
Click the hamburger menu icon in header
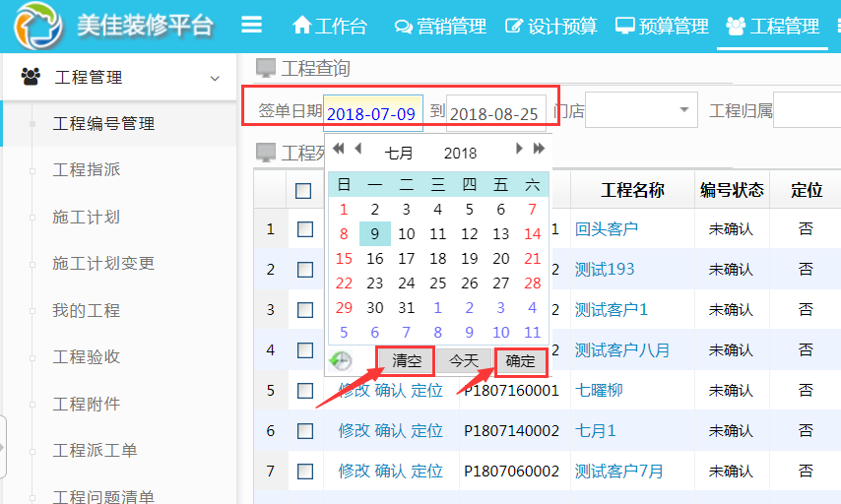(252, 26)
